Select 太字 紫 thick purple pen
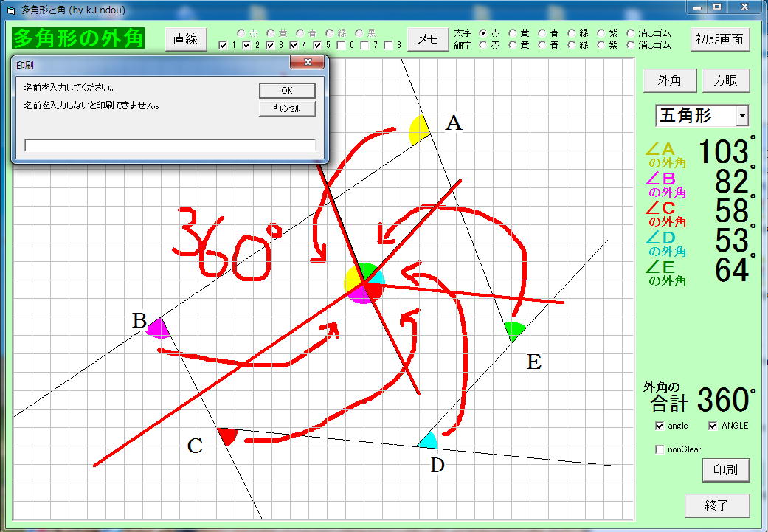 601,33
